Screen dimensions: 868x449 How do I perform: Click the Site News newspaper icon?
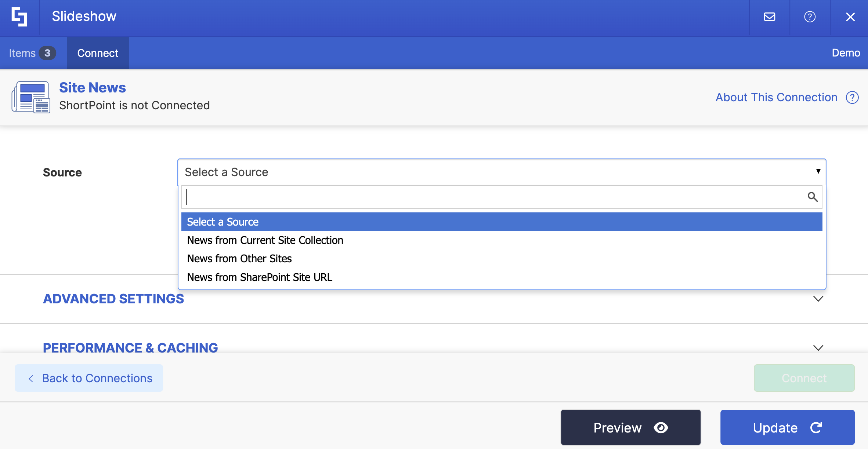coord(31,97)
